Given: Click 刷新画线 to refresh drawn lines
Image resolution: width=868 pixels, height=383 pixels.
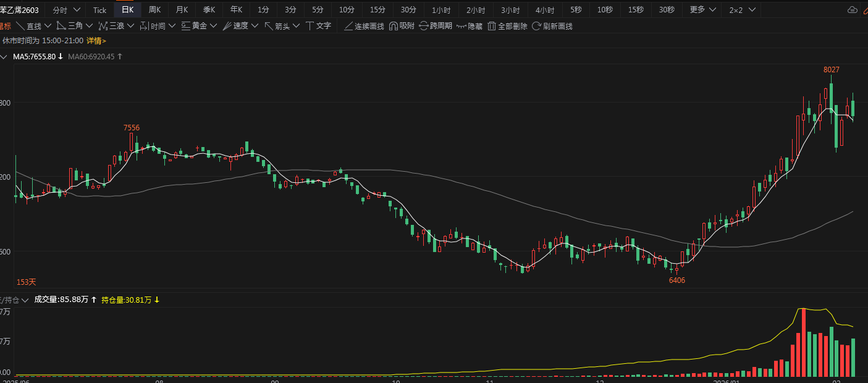Looking at the screenshot, I should pos(552,26).
